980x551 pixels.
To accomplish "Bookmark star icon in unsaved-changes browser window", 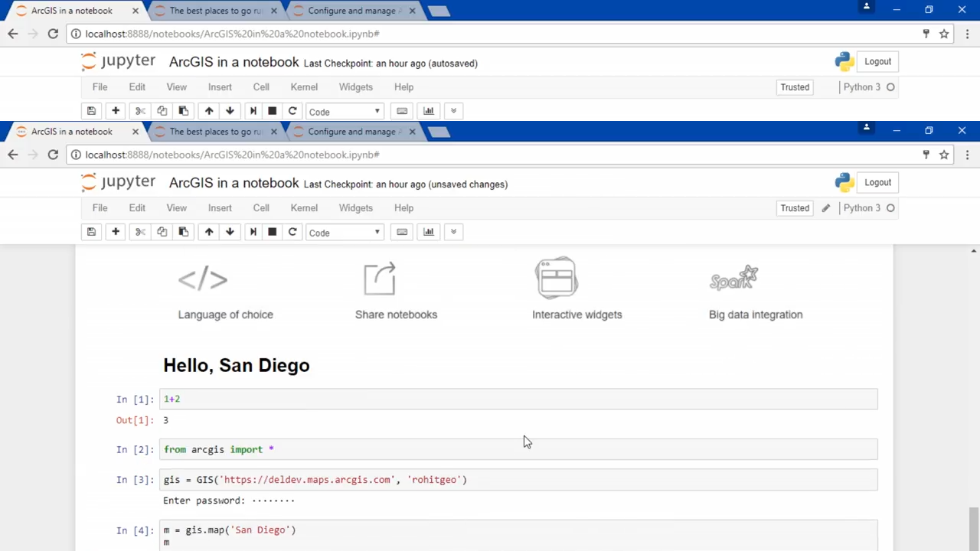I will tap(944, 155).
